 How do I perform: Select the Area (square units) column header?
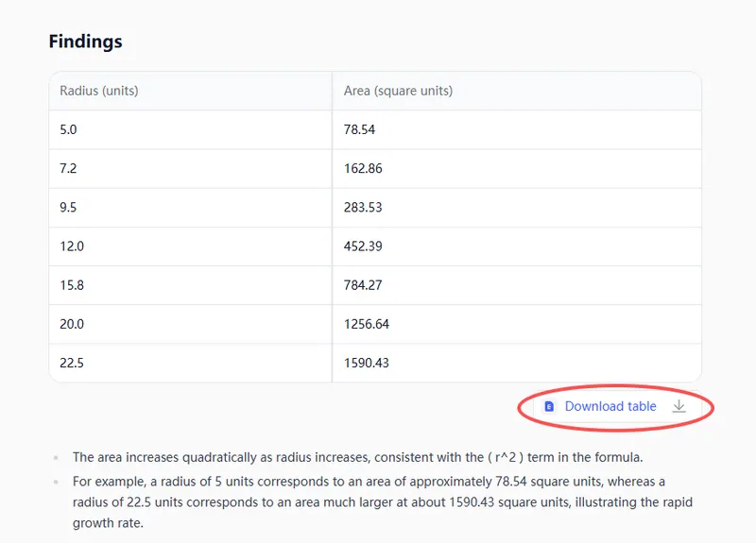pos(398,91)
